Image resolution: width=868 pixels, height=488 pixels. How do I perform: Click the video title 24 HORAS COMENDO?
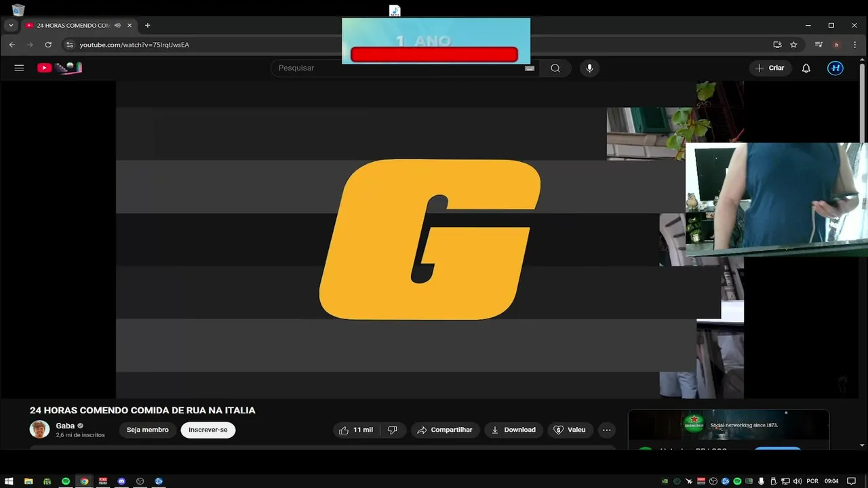tap(142, 410)
